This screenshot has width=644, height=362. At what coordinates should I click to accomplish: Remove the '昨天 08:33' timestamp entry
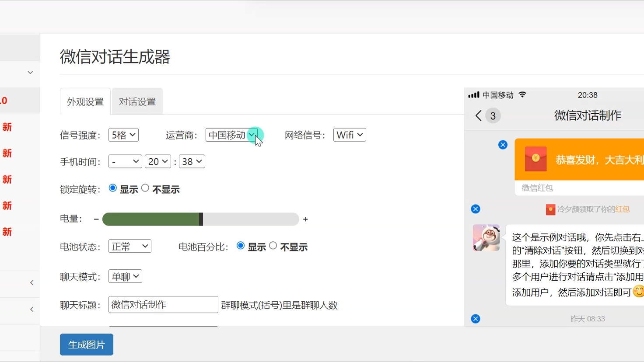click(476, 319)
